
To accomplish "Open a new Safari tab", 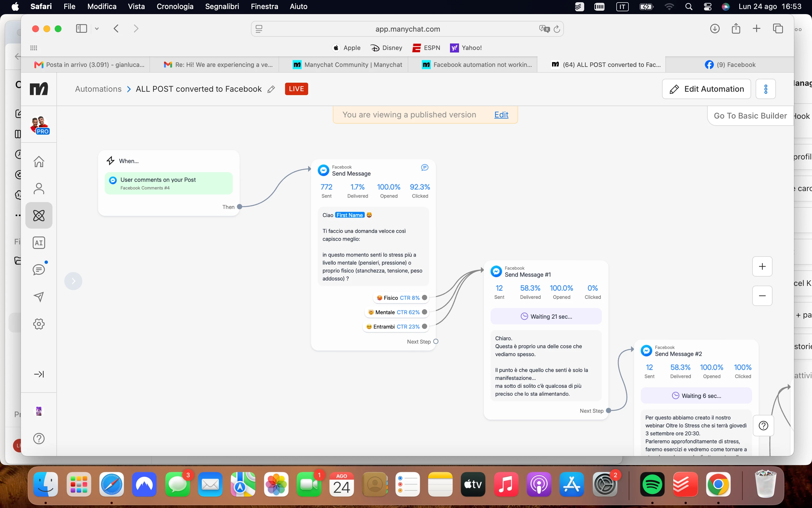I will [x=756, y=29].
